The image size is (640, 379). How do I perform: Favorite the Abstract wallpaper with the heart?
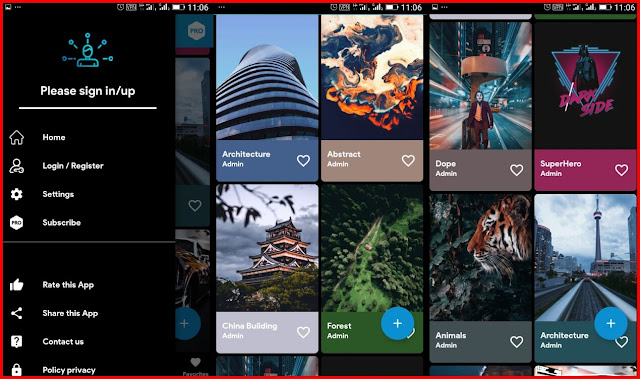[408, 160]
